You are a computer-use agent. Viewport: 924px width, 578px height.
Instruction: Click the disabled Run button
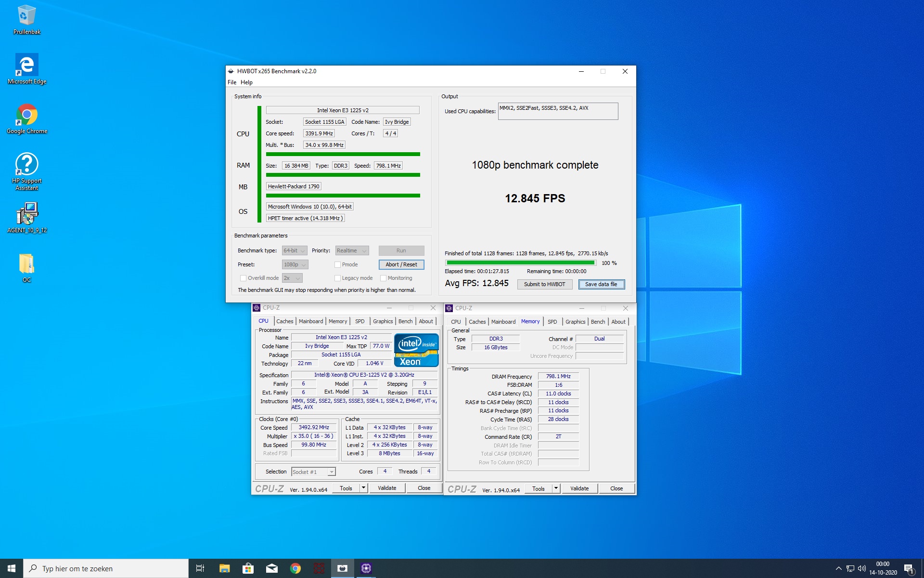[401, 250]
